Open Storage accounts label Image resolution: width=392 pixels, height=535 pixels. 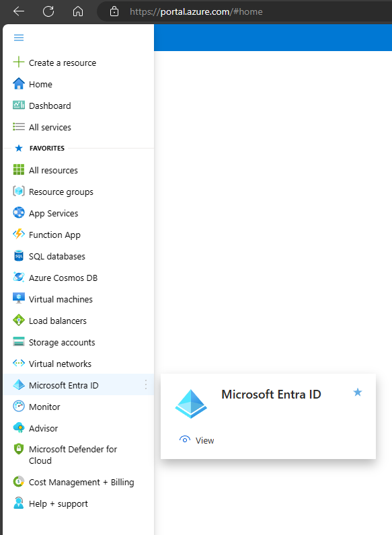click(x=62, y=342)
